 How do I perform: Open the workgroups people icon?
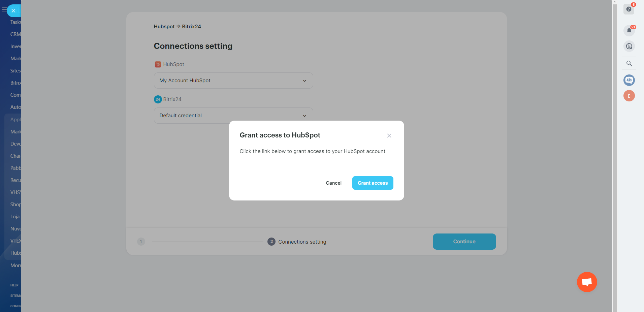point(629,80)
